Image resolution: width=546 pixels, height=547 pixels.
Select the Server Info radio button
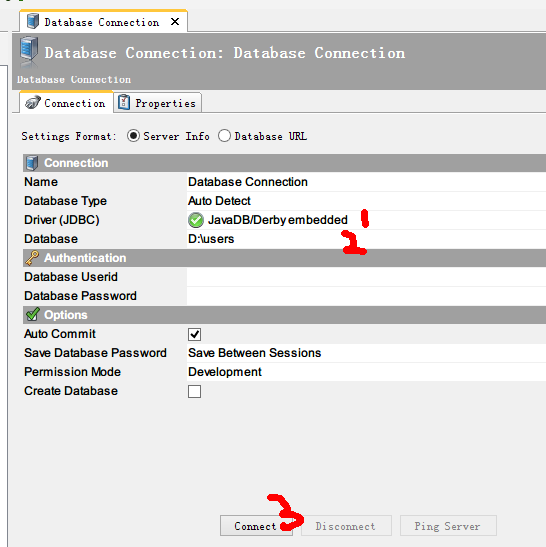[x=133, y=136]
